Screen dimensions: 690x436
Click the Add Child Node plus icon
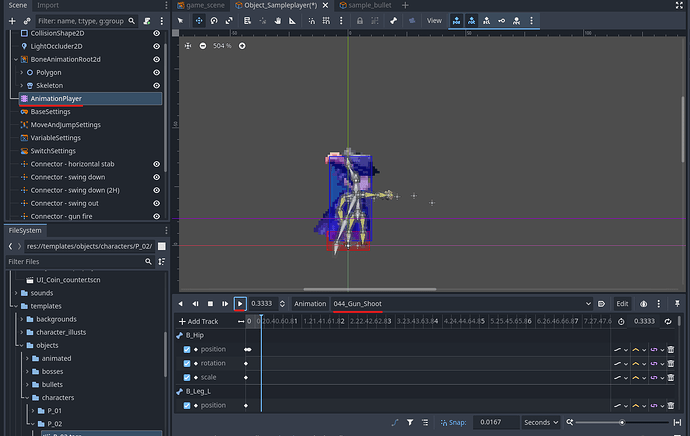point(13,20)
